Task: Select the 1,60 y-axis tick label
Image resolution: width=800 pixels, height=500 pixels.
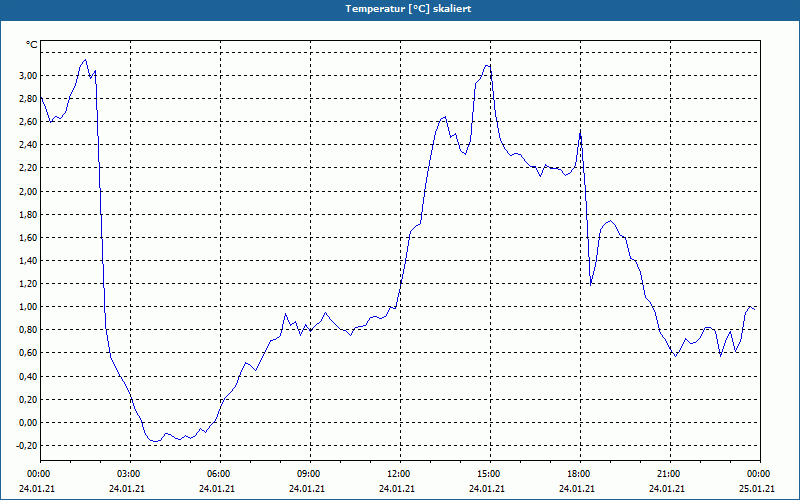Action: coord(28,237)
